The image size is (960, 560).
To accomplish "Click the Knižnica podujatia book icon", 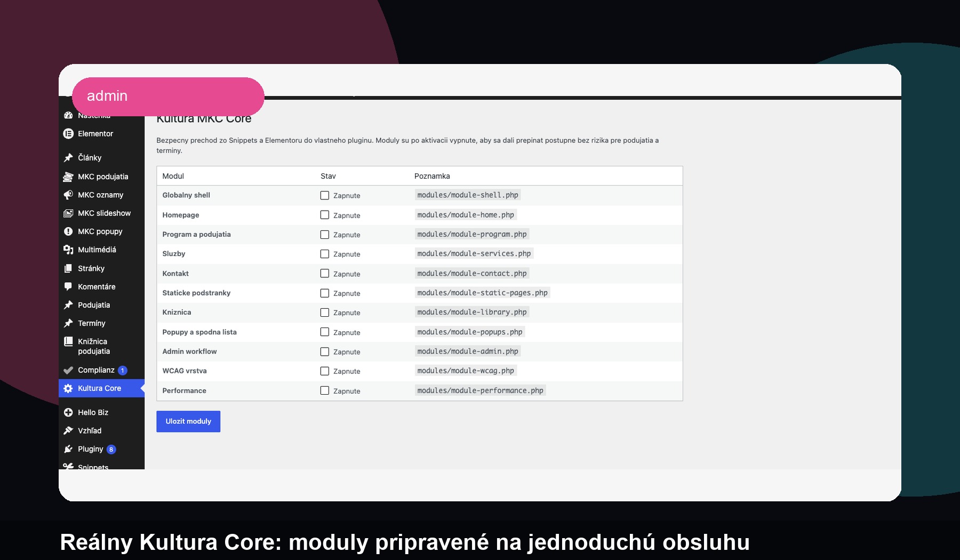I will [x=68, y=341].
